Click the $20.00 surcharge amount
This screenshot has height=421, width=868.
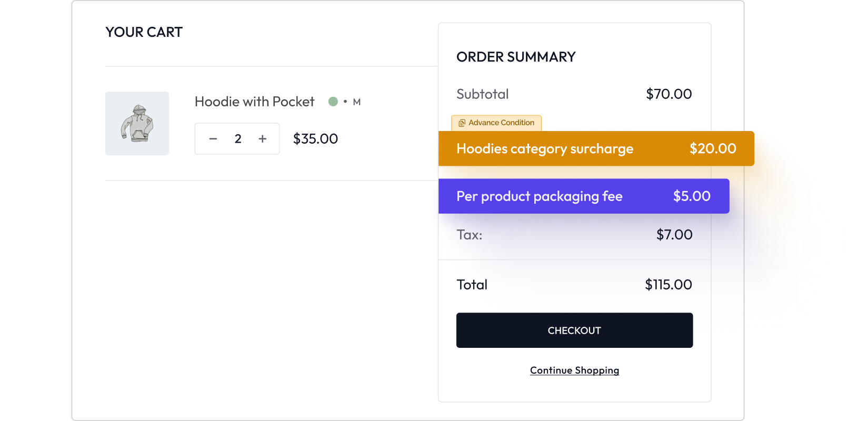coord(713,149)
